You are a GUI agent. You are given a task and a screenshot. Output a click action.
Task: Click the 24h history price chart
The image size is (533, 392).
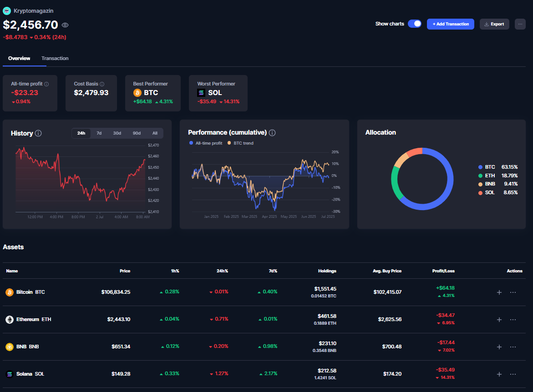point(81,179)
